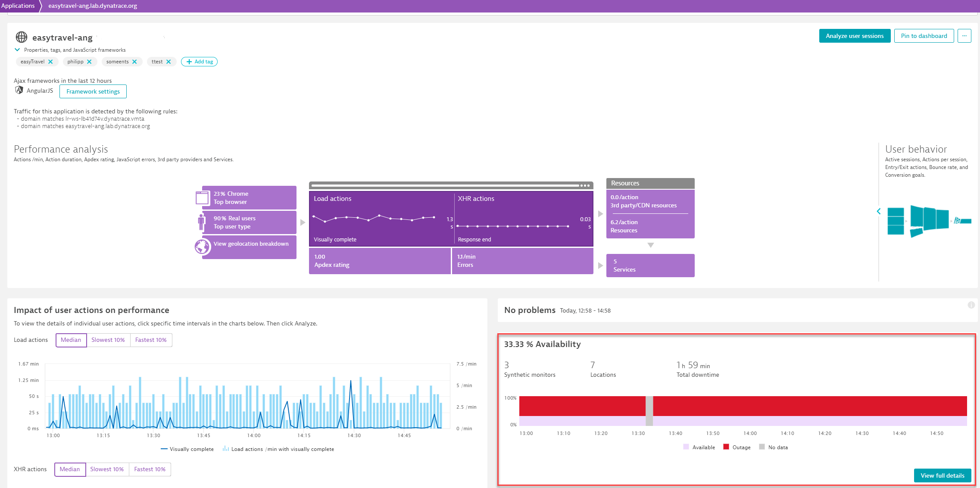Click Visually complete line legend marker
This screenshot has height=488, width=980.
click(x=164, y=449)
